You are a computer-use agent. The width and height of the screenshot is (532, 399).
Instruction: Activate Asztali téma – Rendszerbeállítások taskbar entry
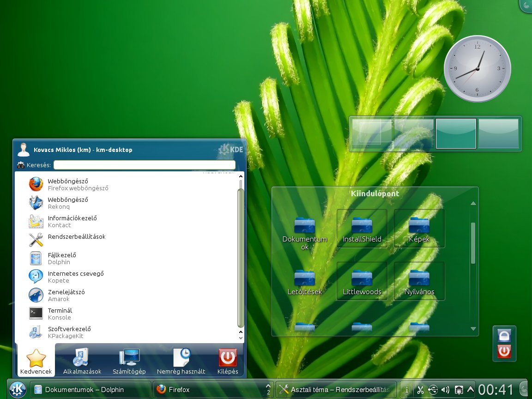(336, 389)
